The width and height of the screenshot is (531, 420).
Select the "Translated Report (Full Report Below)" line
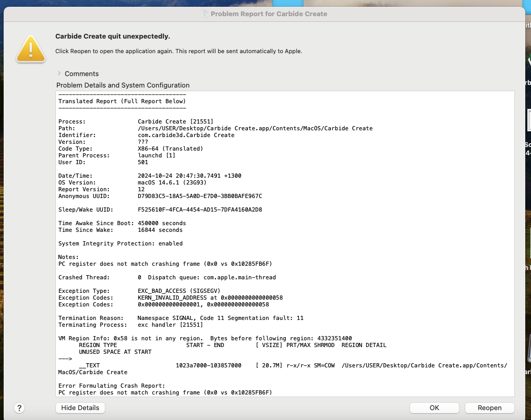coord(122,101)
